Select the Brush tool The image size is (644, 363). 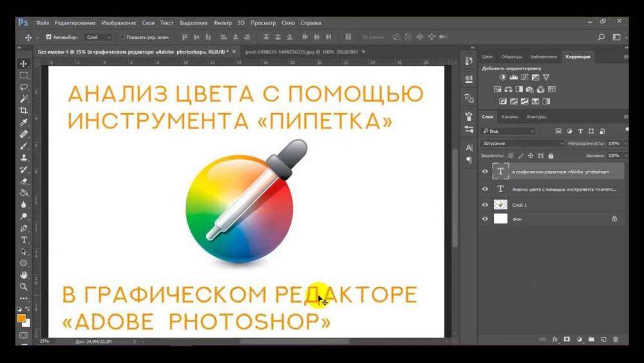click(23, 146)
